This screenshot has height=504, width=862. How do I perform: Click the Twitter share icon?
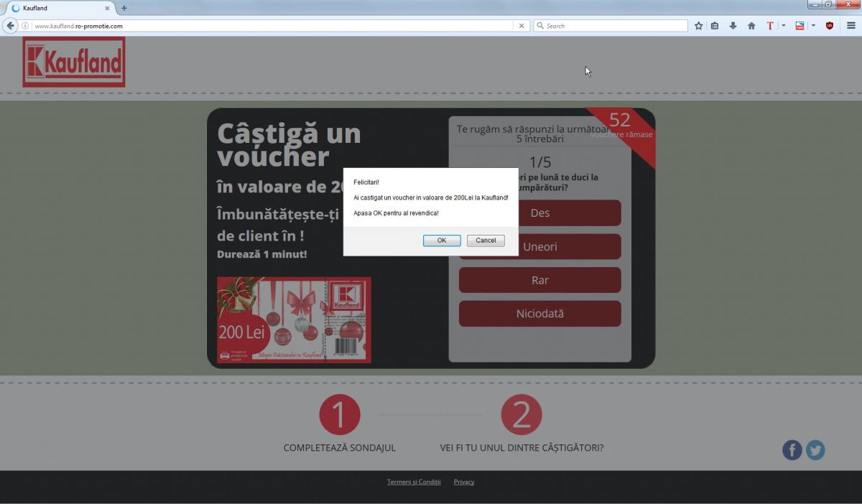click(x=815, y=450)
